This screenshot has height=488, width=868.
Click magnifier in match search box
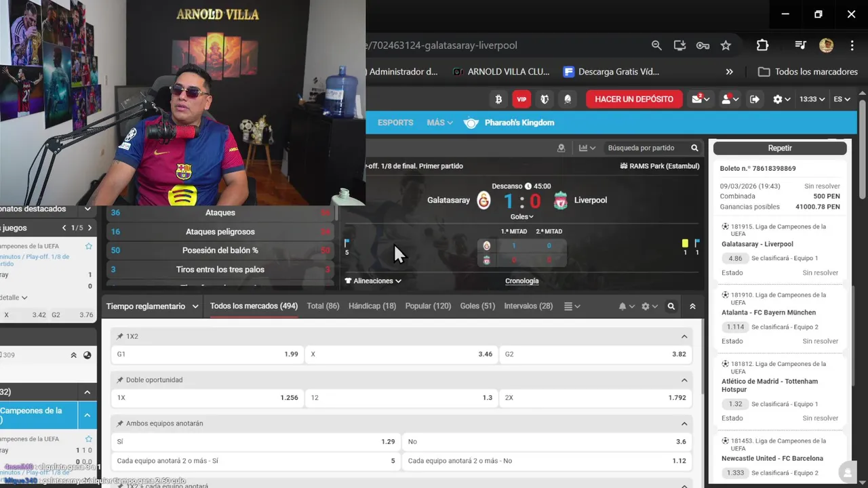point(694,148)
